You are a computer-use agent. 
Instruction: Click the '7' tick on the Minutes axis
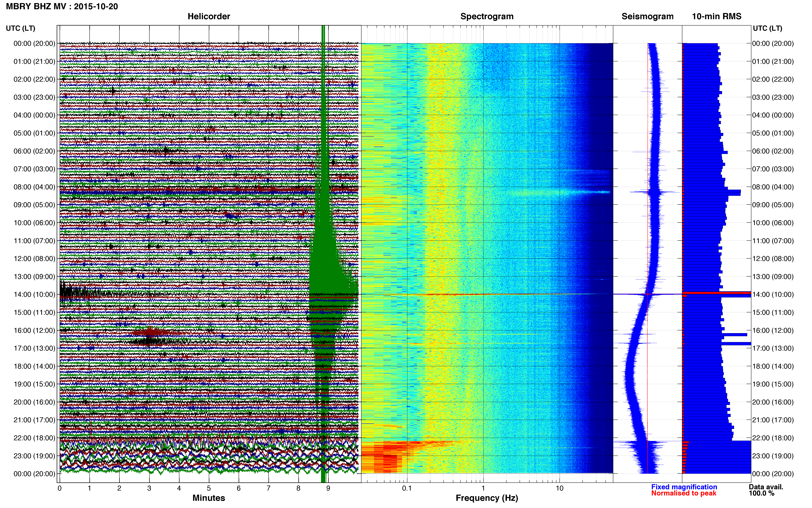click(269, 488)
